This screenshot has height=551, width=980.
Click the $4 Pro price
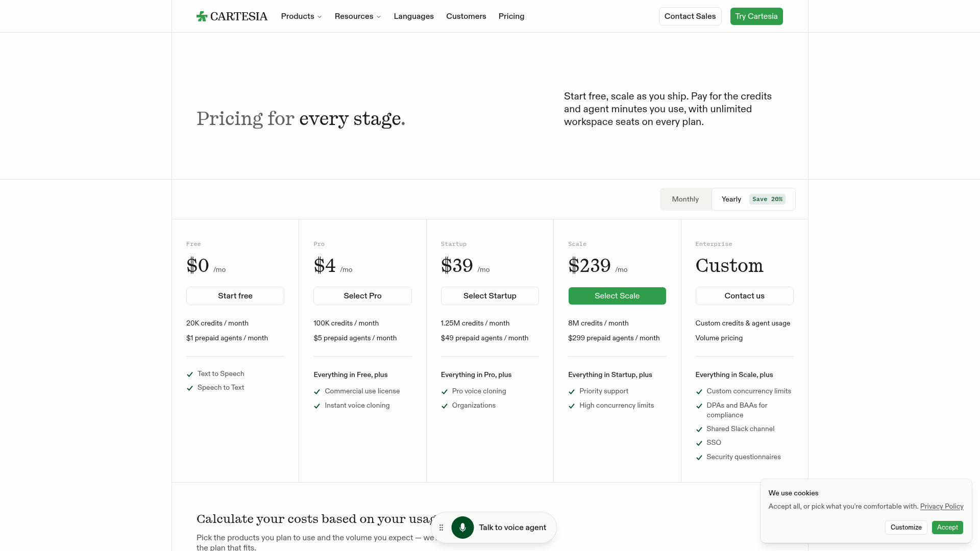[325, 265]
